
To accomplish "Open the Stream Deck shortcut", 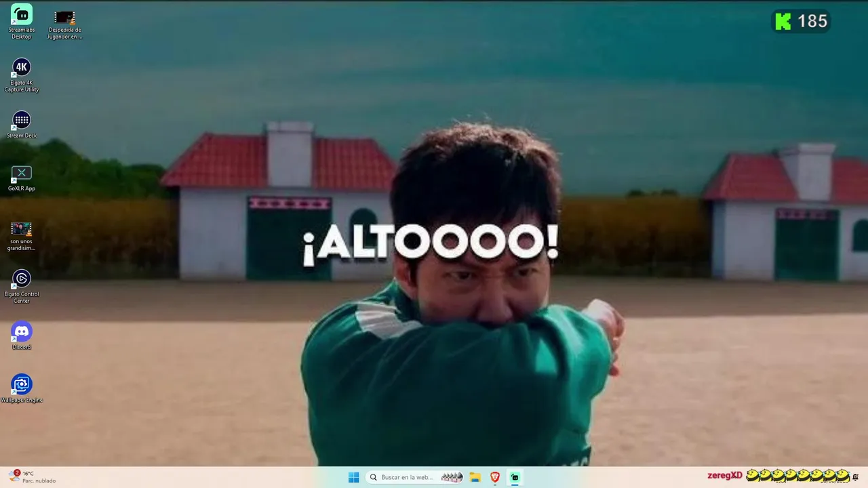I will [x=22, y=125].
